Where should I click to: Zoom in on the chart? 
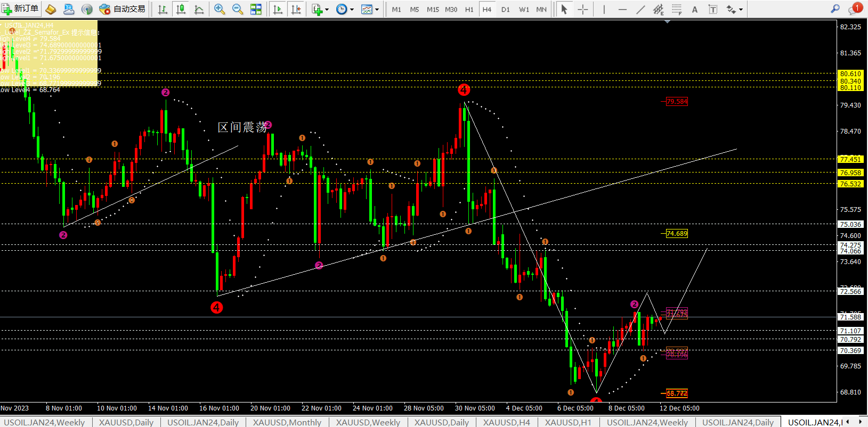[219, 9]
